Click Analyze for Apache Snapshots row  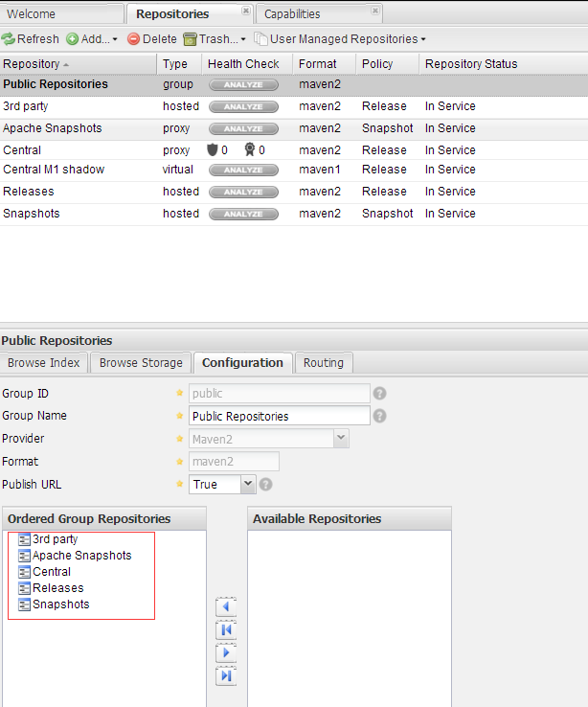coord(243,129)
